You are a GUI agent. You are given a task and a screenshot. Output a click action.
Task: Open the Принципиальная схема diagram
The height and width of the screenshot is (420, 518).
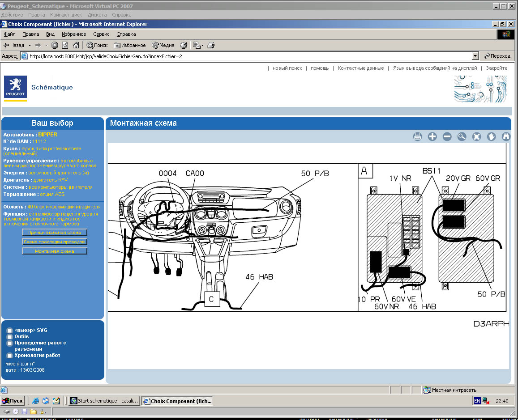[55, 233]
